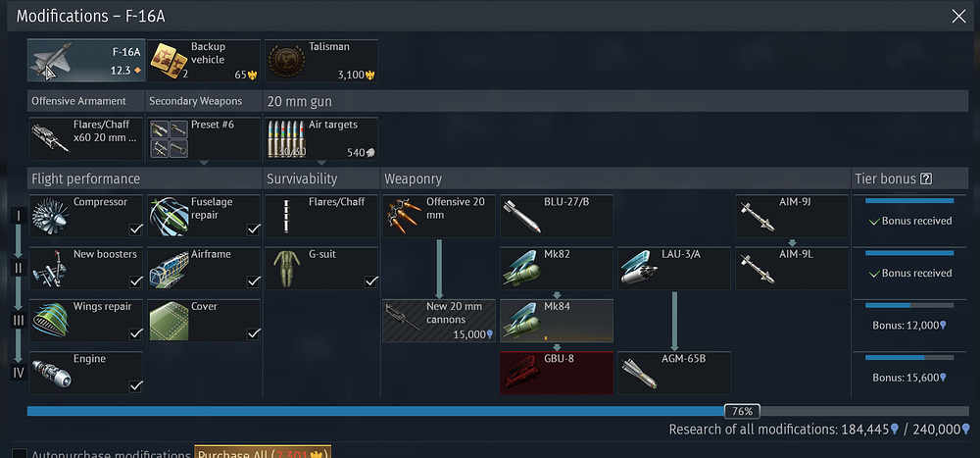This screenshot has height=458, width=980.
Task: Select the Mk82 bomb icon
Action: (x=521, y=269)
